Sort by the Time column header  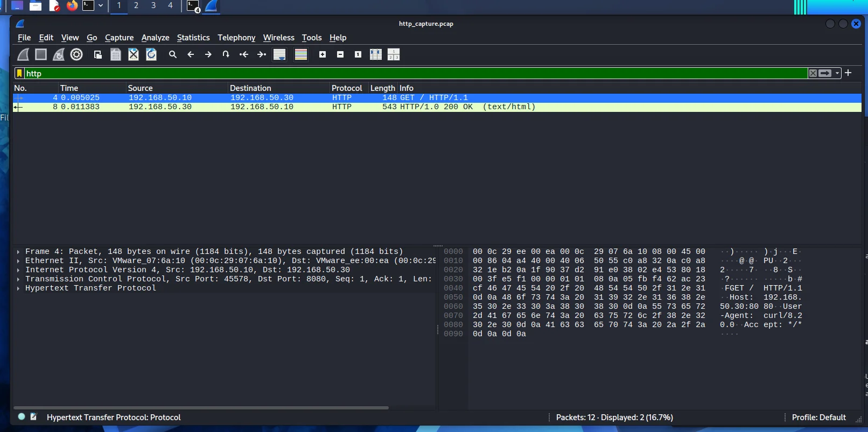[92, 88]
